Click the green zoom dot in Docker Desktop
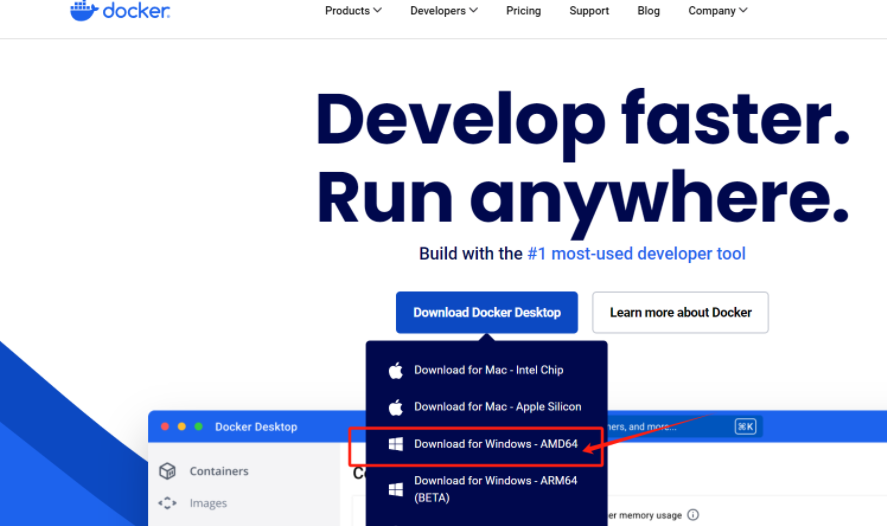The height and width of the screenshot is (526, 887). [199, 426]
